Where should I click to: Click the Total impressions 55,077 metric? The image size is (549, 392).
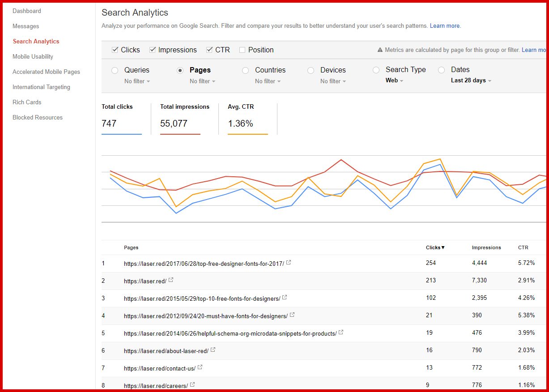(185, 118)
